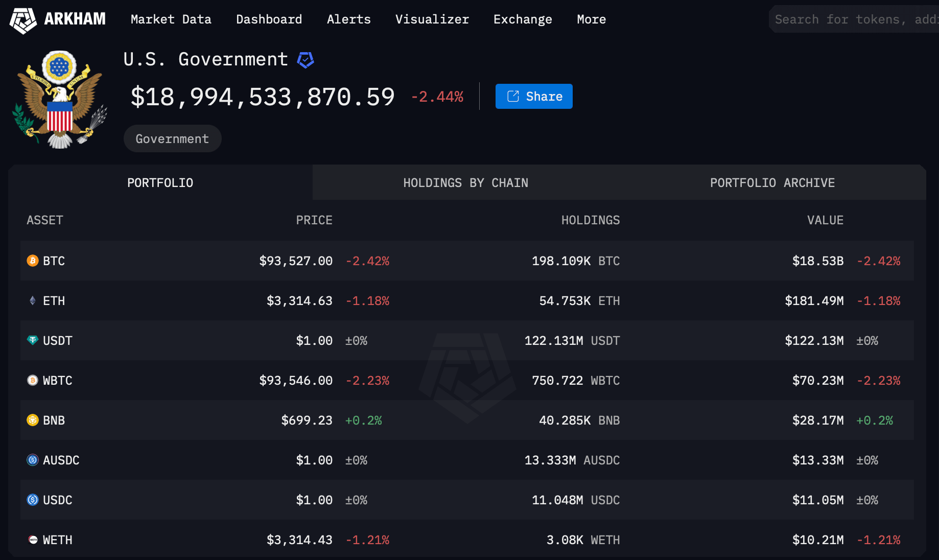
Task: Go to the Dashboard page
Action: 269,19
